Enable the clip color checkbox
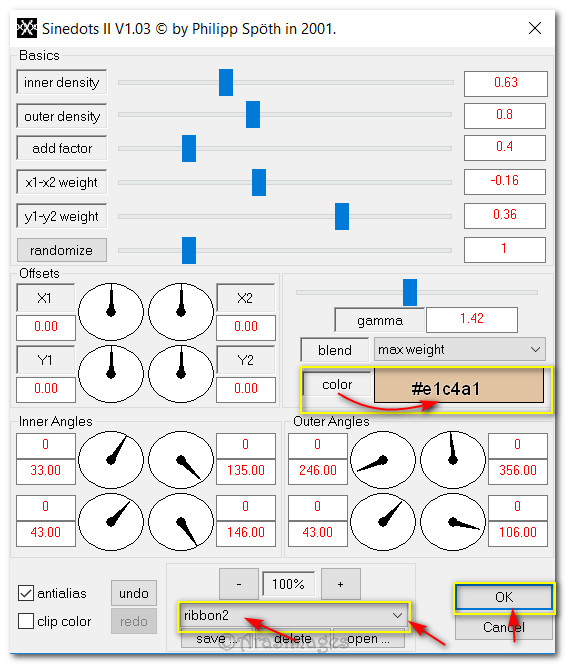Image resolution: width=566 pixels, height=665 pixels. coord(26,621)
